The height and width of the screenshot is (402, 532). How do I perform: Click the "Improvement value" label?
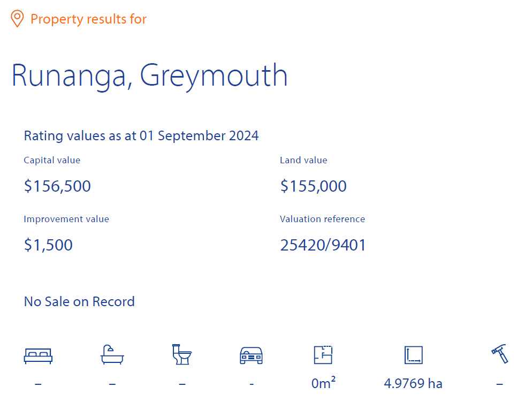tap(66, 219)
